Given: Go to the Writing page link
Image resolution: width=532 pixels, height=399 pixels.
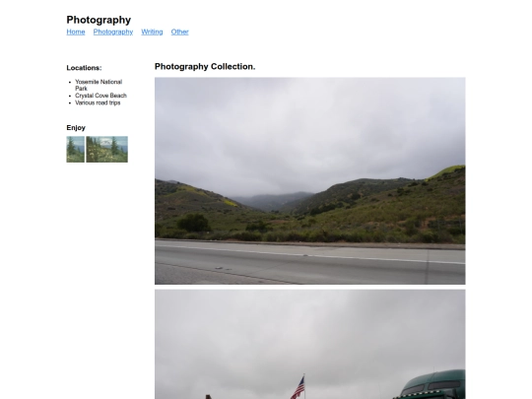Looking at the screenshot, I should tap(152, 32).
